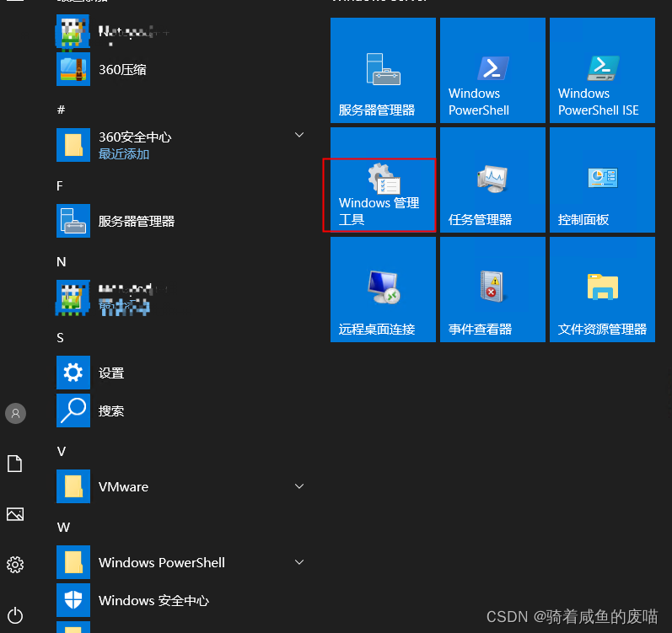Open 搜索 from the app list

[x=182, y=410]
